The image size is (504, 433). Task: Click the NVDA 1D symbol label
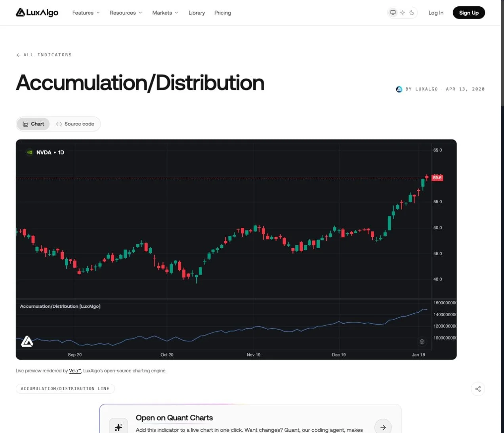click(50, 152)
